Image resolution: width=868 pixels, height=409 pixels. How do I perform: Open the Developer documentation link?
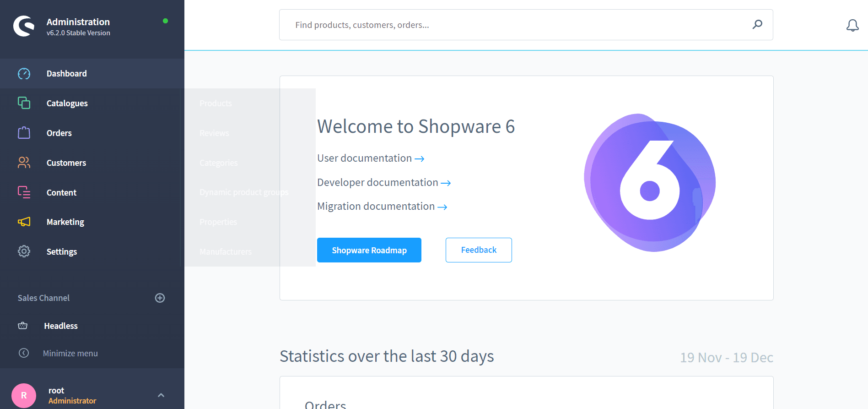pos(384,182)
